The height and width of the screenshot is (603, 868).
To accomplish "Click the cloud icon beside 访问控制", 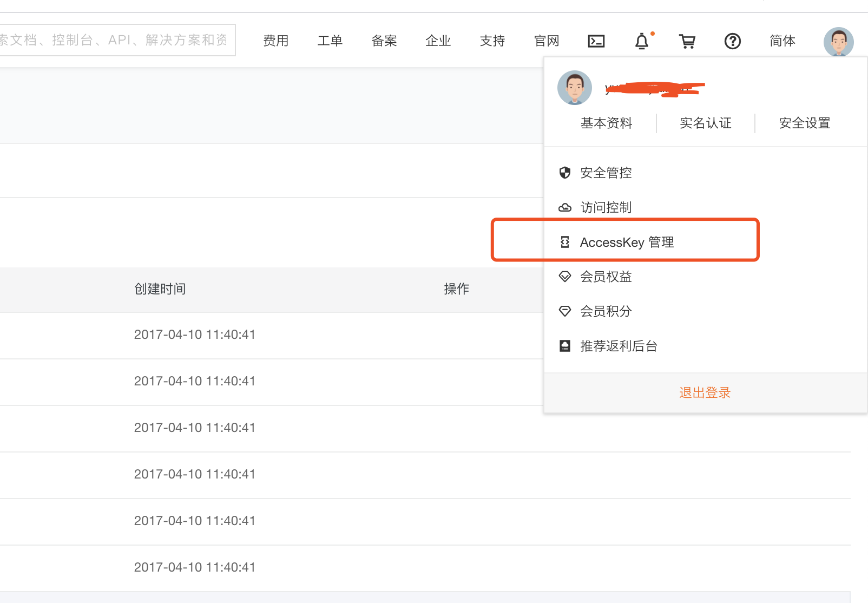I will click(565, 207).
